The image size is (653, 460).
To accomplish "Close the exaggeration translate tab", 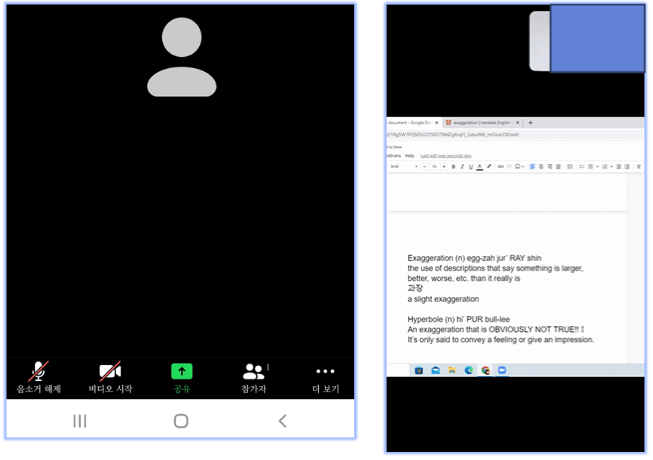I will point(518,123).
